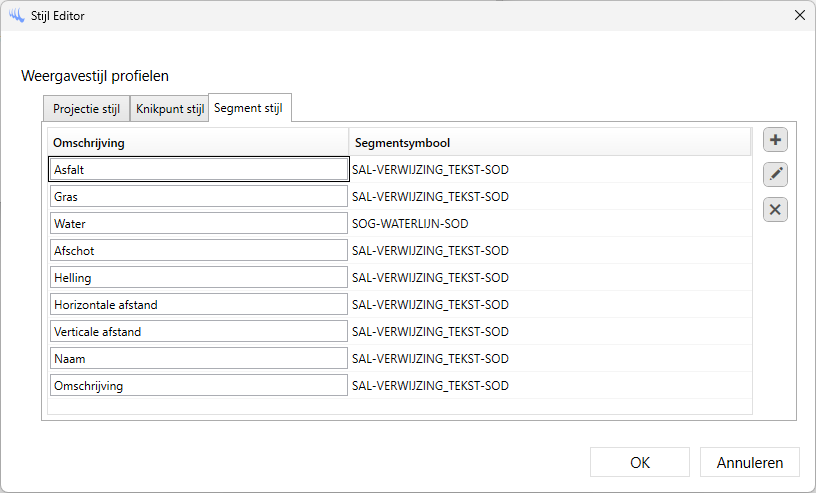Click the X delete row icon
816x493 pixels.
tap(775, 210)
